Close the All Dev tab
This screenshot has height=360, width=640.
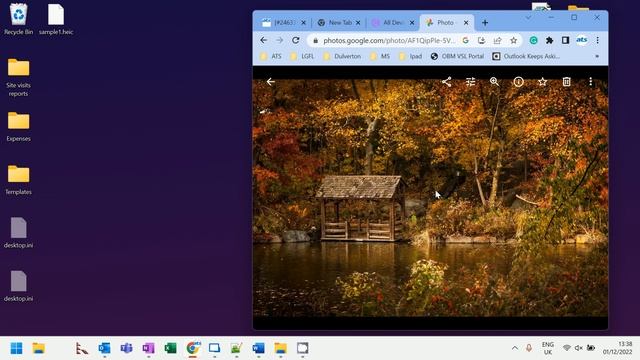point(412,23)
